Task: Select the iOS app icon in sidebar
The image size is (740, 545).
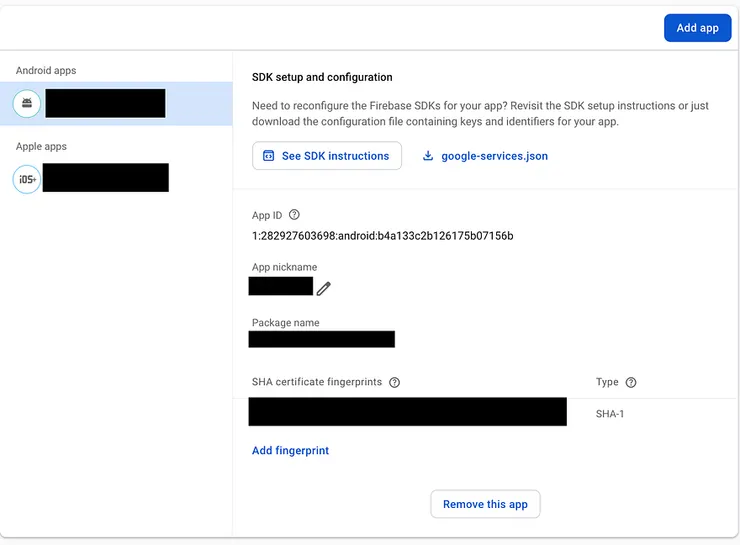Action: pos(27,179)
